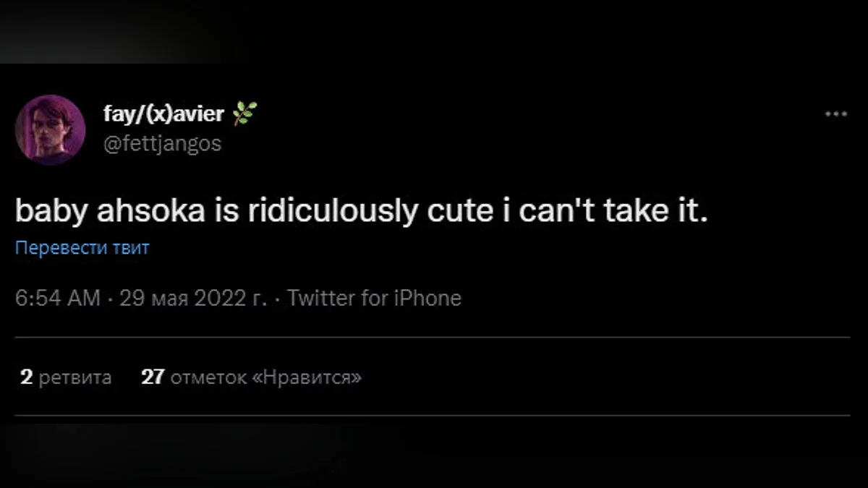Show the list of "2 ретвита"

point(66,377)
